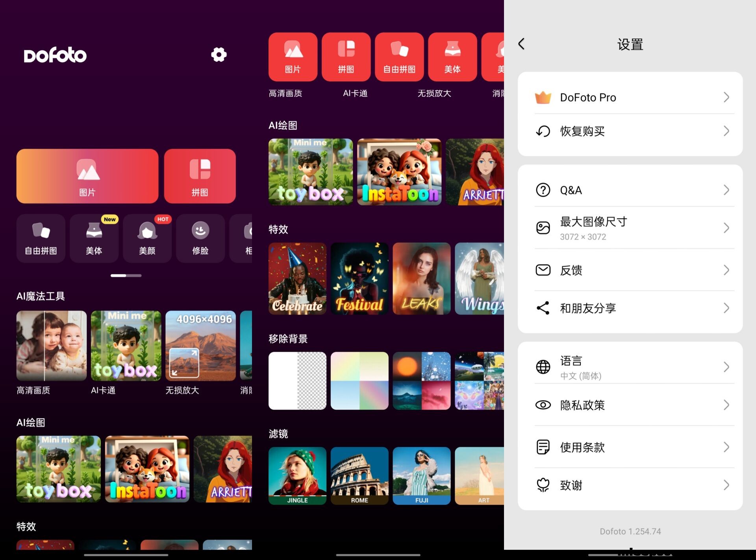Tap the 反馈 envelope icon
The height and width of the screenshot is (560, 756).
(543, 270)
